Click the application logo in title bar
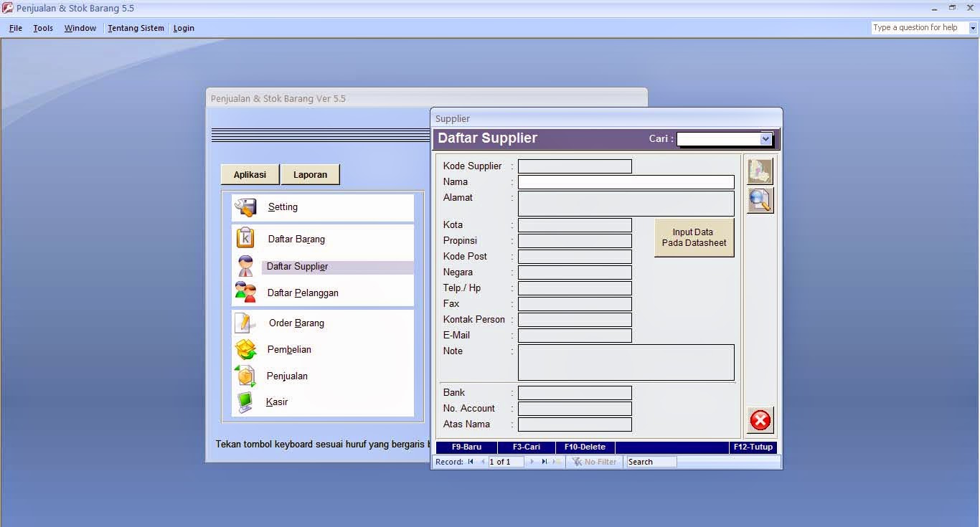Image resolution: width=980 pixels, height=527 pixels. [7, 8]
